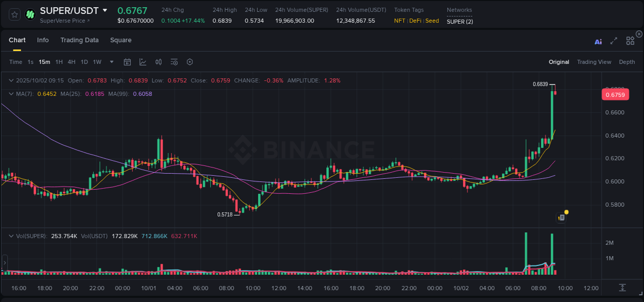
Task: Click the favorite star next to SUPER/USDT
Action: point(14,14)
